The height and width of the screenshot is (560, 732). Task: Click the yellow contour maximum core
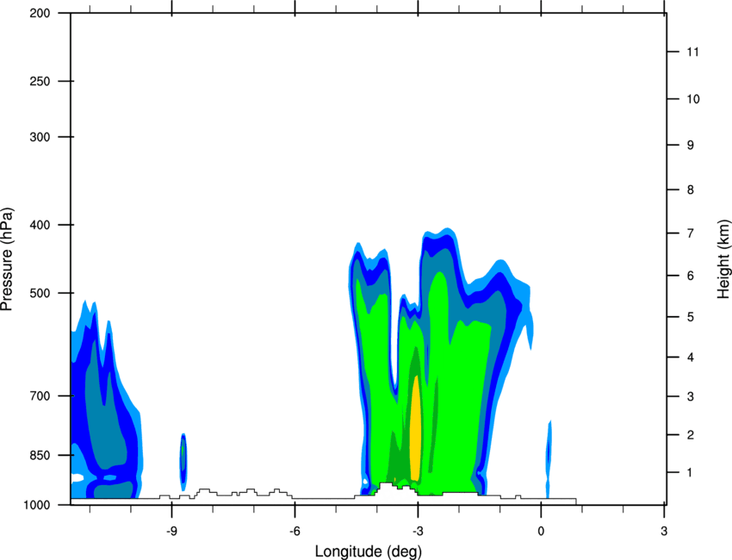pos(415,427)
